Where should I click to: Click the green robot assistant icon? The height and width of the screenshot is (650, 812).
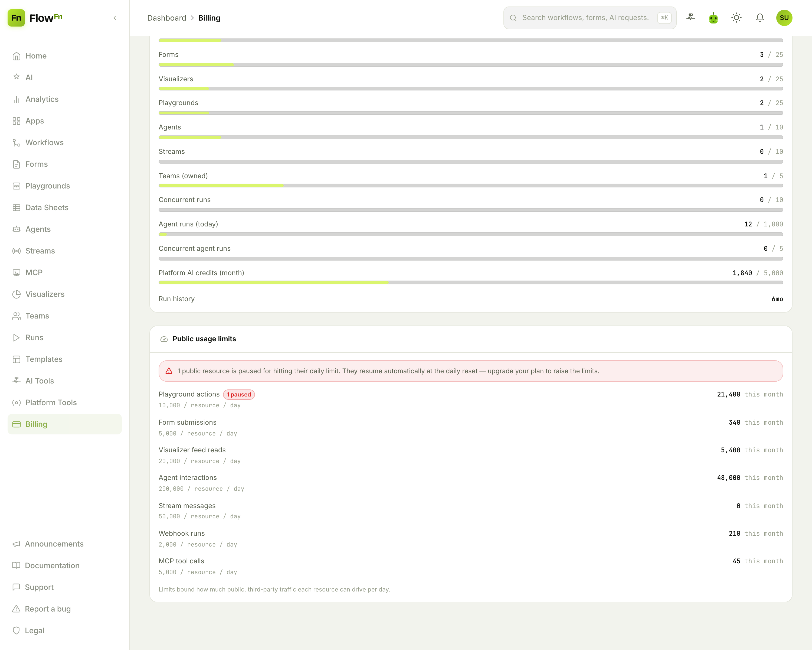(713, 18)
